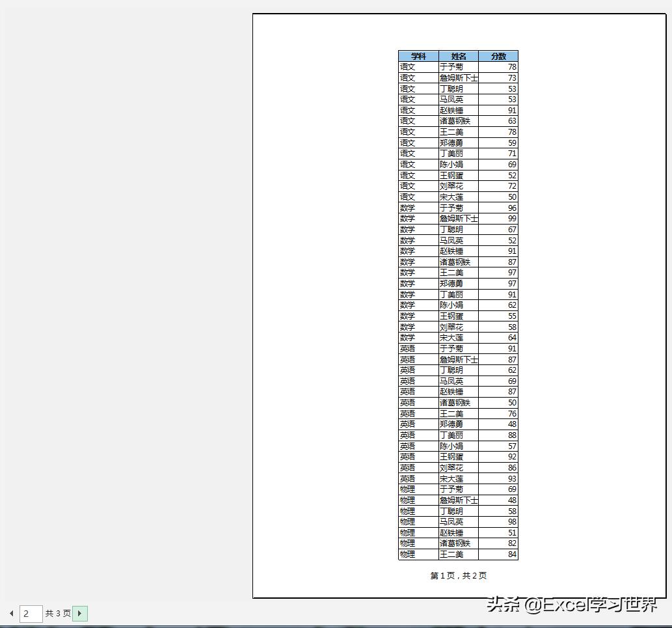Select the 语文 cell in the 王二美 row scoring 78
The width and height of the screenshot is (672, 628).
(418, 132)
